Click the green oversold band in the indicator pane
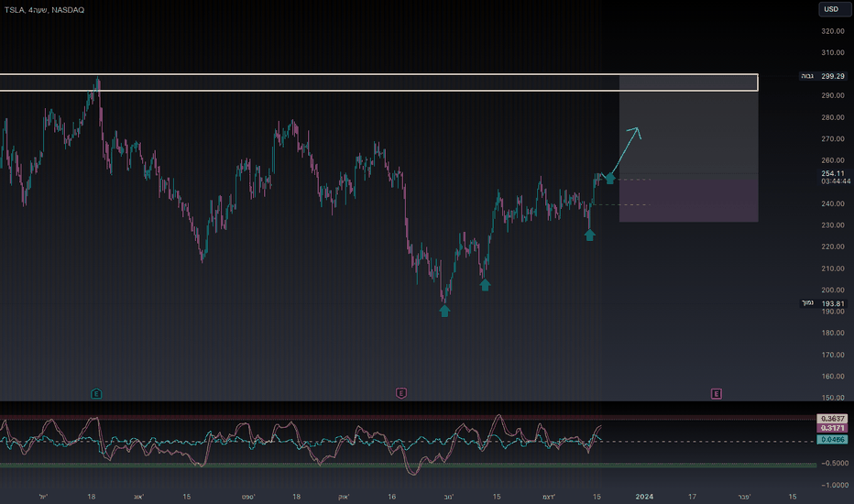The width and height of the screenshot is (854, 504). [409, 466]
